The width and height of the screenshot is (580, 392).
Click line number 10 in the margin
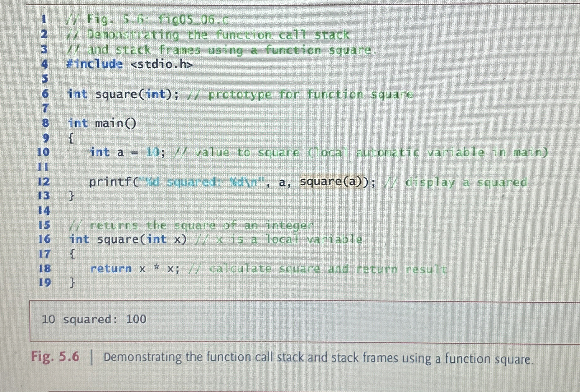pos(44,152)
